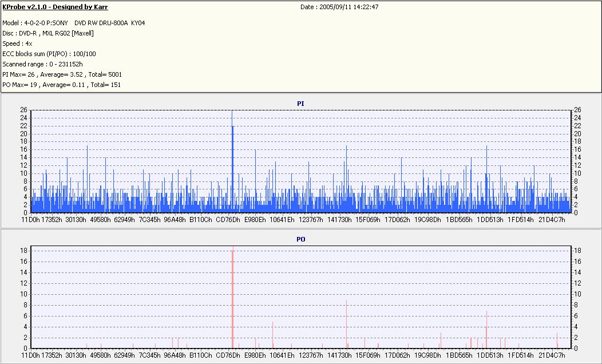Click the tallest PI spike at CD76Dh

point(232,161)
